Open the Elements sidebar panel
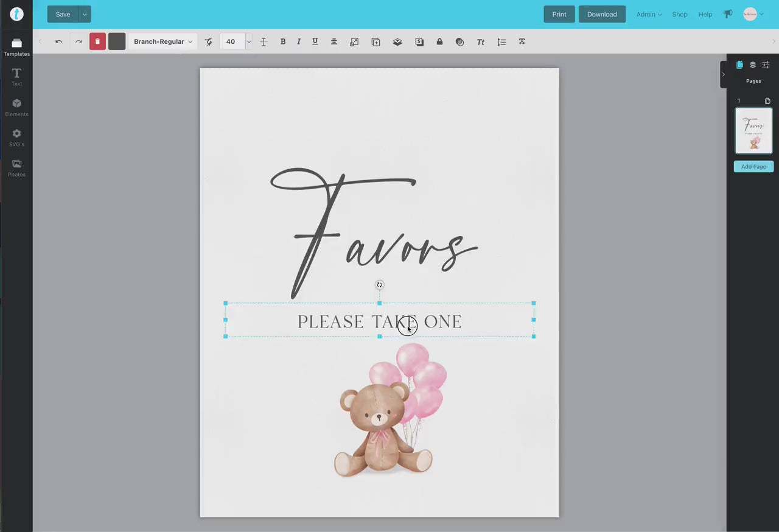This screenshot has width=779, height=532. [x=16, y=107]
